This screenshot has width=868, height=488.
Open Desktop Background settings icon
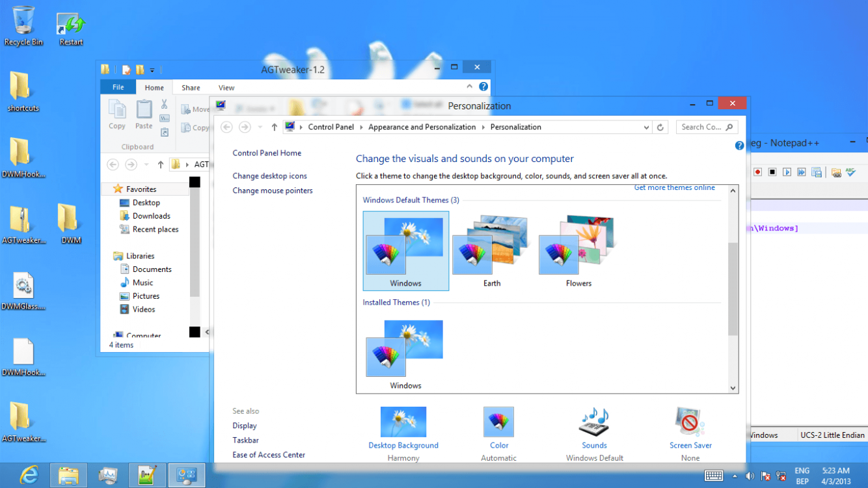click(x=403, y=422)
